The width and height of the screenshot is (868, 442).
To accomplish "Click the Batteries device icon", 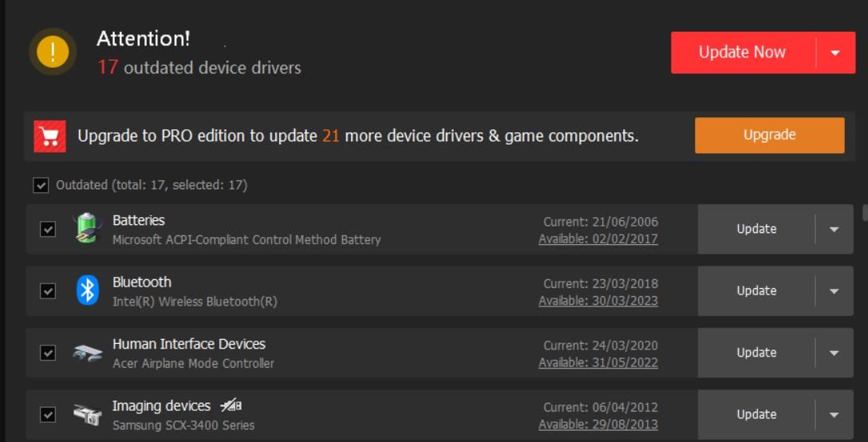I will [88, 228].
